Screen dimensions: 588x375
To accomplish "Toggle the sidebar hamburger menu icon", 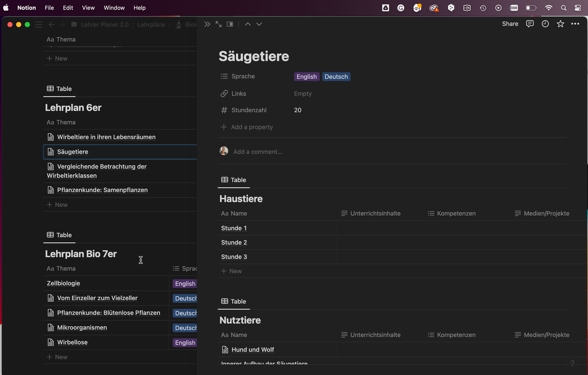I will tap(39, 25).
